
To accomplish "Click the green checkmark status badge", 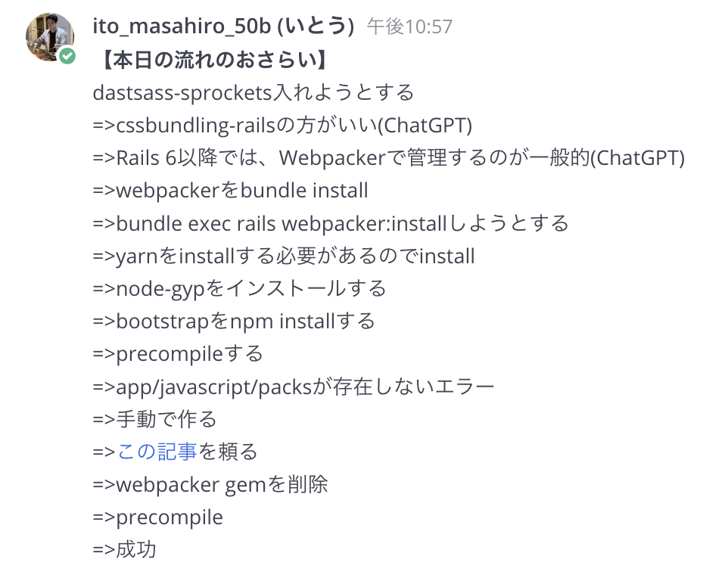I will coord(67,56).
